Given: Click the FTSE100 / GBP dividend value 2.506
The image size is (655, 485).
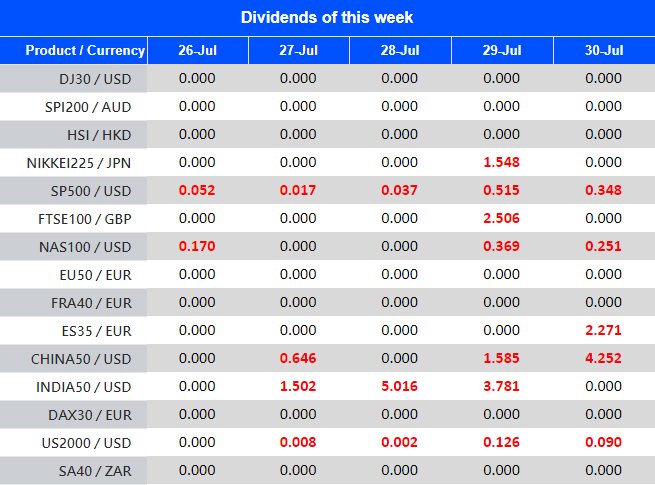Looking at the screenshot, I should pos(501,218).
